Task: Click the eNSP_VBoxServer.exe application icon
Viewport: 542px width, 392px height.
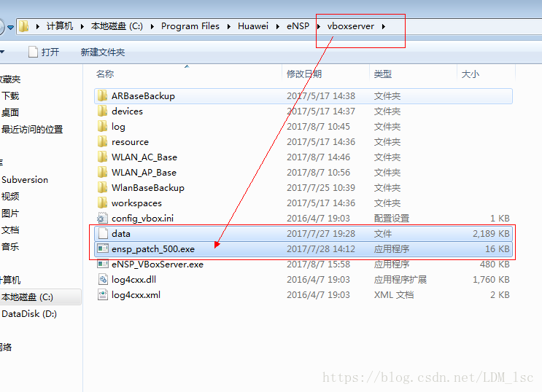Action: [x=103, y=264]
